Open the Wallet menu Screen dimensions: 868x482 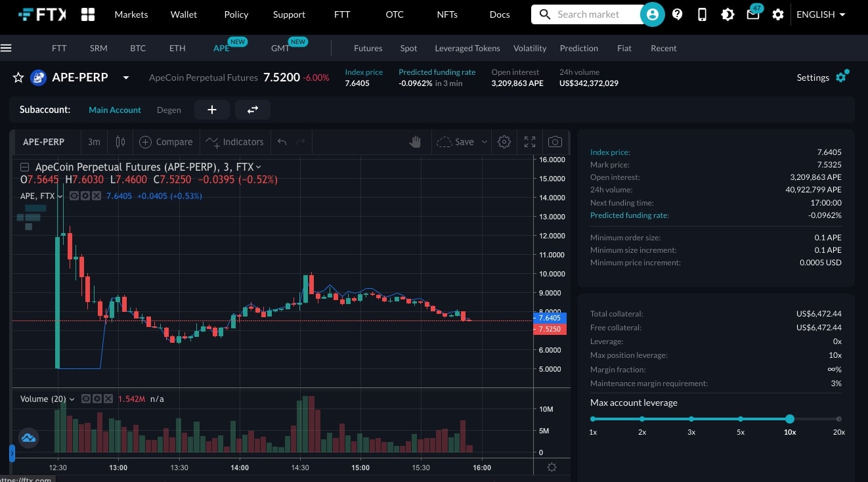pos(184,14)
